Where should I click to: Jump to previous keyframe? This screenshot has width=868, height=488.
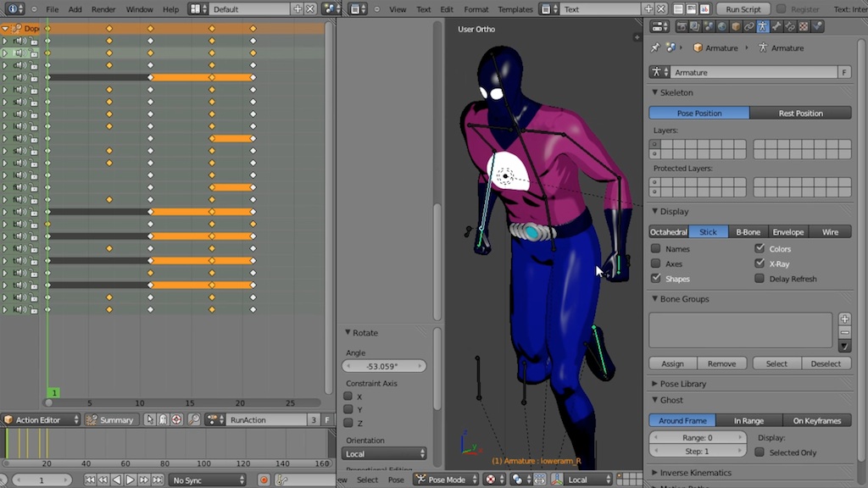[x=103, y=480]
